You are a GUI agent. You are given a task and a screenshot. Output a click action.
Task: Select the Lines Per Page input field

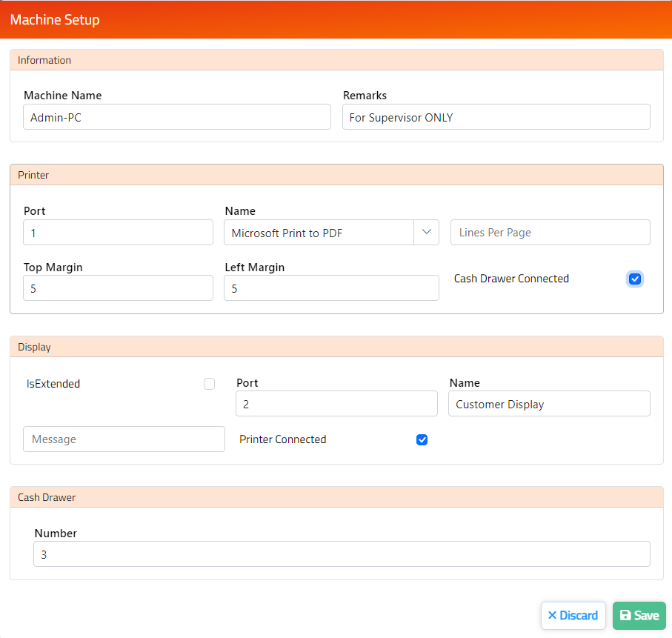550,232
